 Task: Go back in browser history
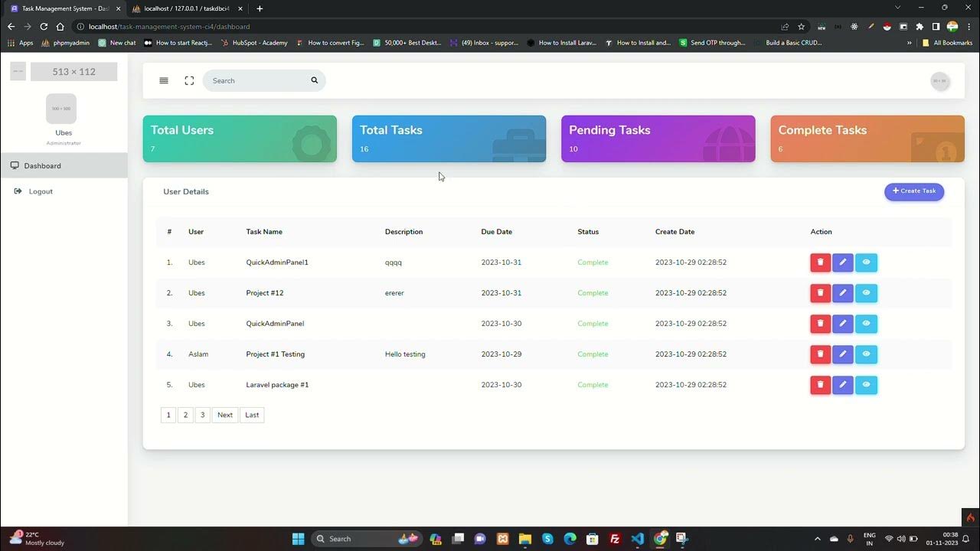pos(11,26)
